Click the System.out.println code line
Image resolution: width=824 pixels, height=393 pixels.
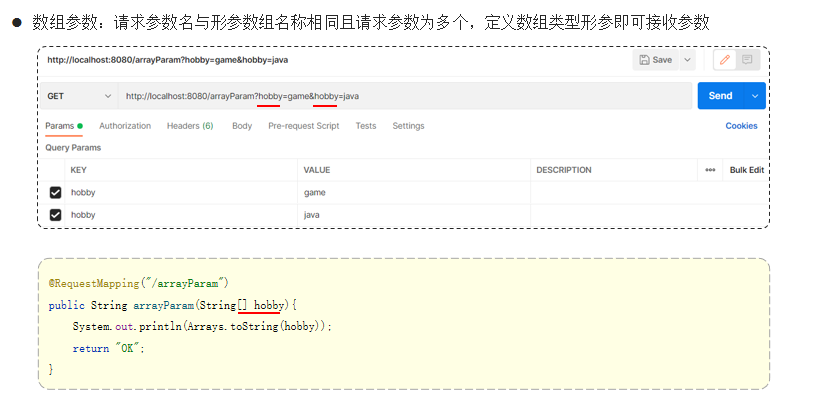[x=202, y=327]
